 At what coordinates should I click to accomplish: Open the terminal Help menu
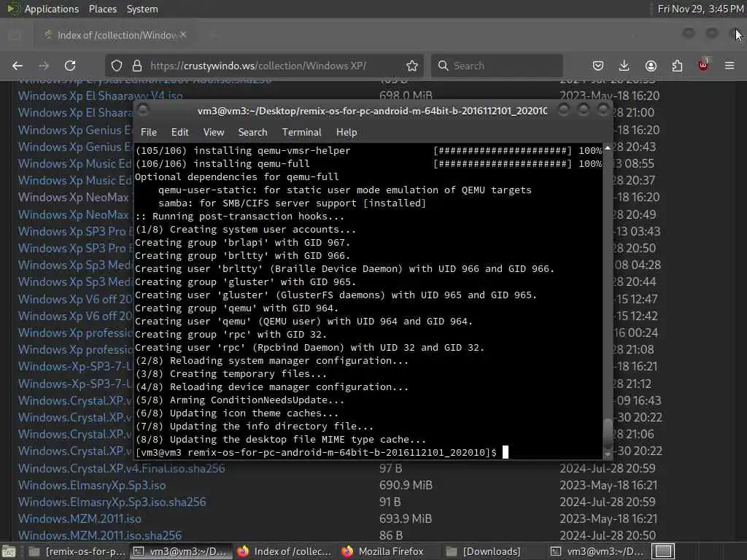coord(347,133)
